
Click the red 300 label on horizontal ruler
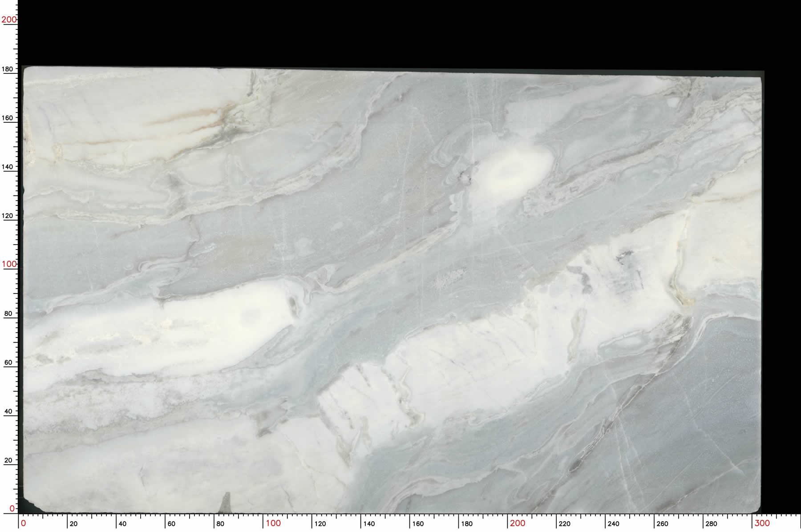pyautogui.click(x=762, y=523)
